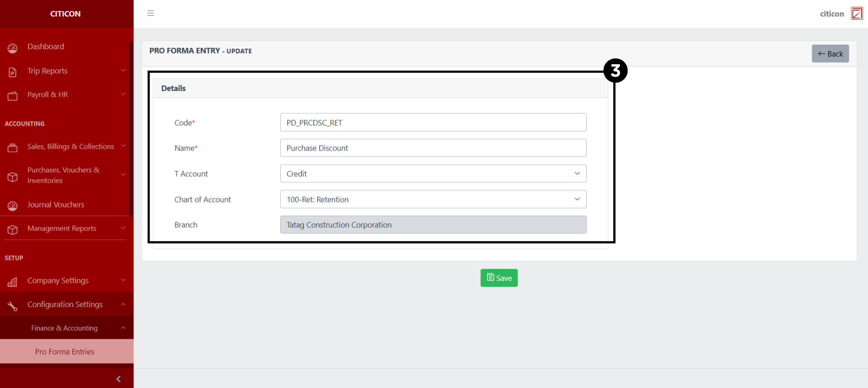
Task: Focus the Code input field
Action: click(x=433, y=123)
